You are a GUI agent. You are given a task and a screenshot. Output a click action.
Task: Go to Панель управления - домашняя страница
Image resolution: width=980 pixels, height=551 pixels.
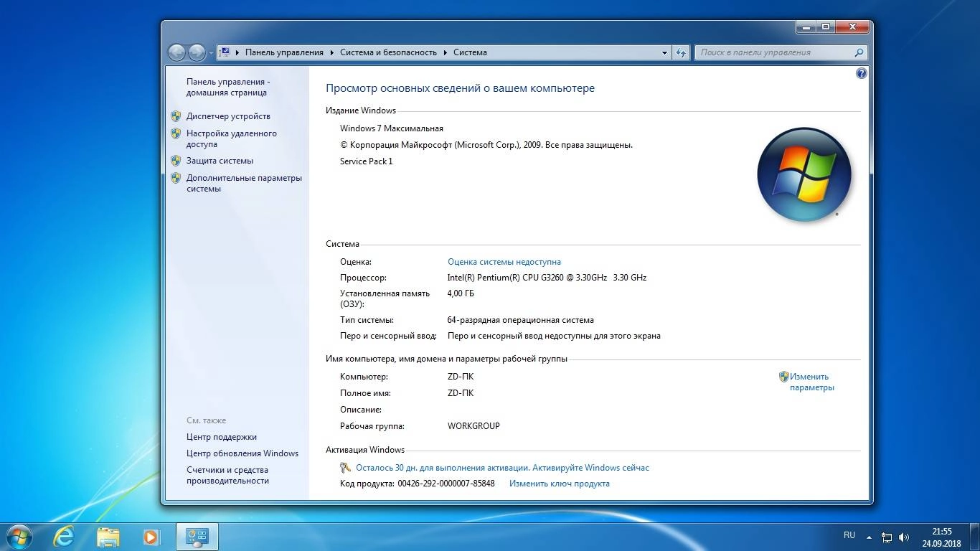point(228,87)
